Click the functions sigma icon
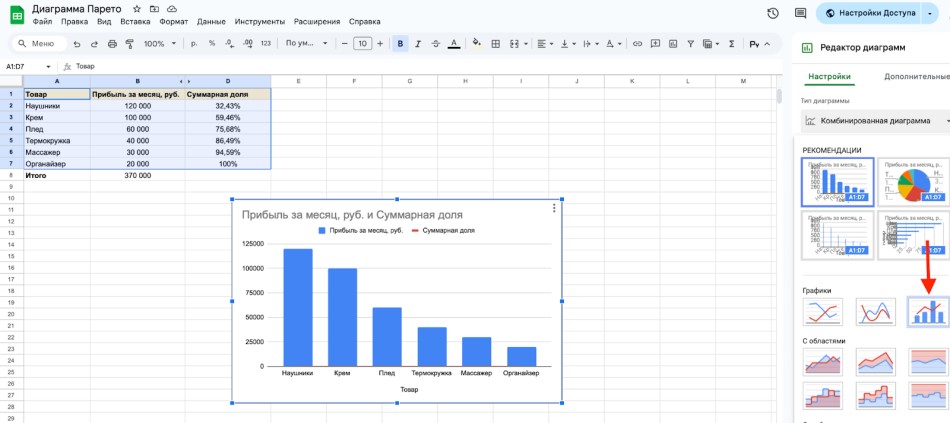 [732, 44]
